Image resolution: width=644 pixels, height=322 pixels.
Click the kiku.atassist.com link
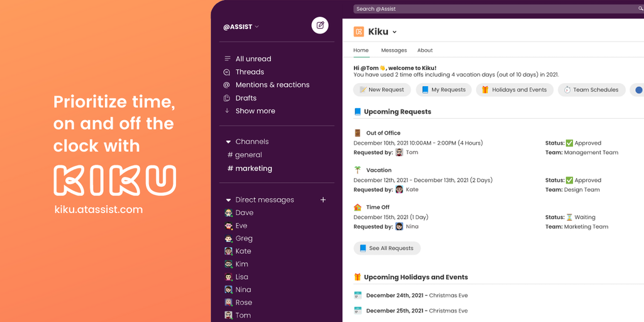99,209
